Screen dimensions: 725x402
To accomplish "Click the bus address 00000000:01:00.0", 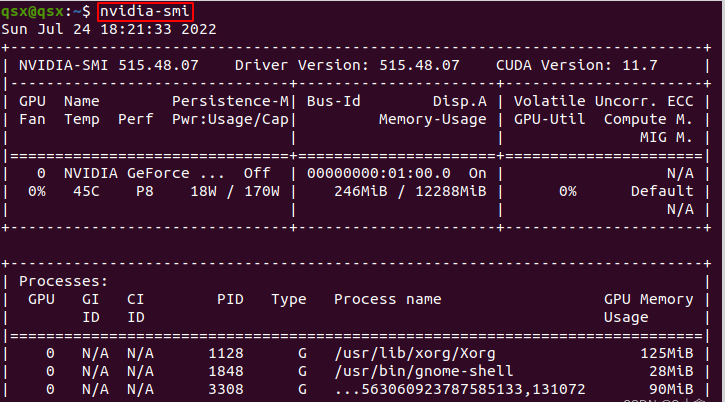I will (376, 173).
